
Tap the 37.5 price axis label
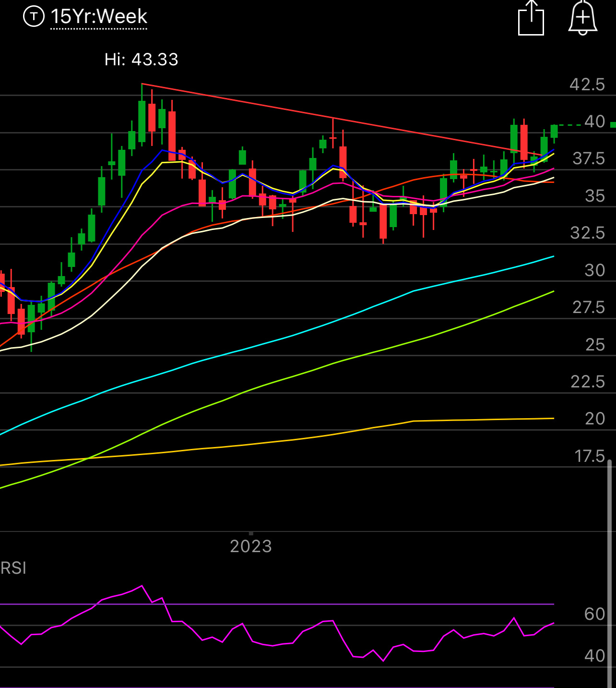589,158
